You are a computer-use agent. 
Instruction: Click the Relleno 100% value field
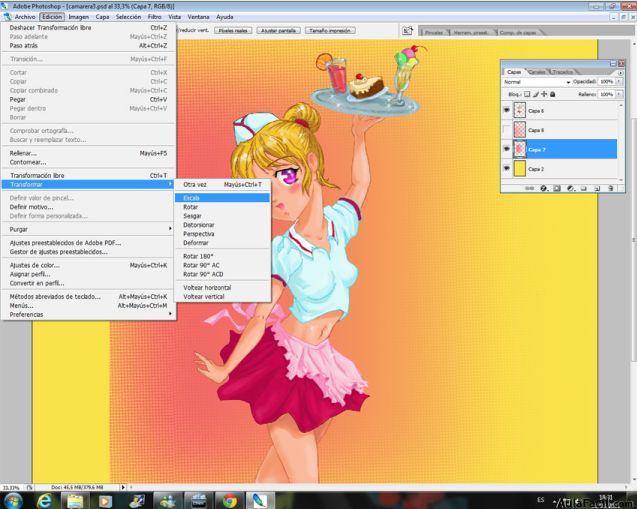pyautogui.click(x=607, y=94)
